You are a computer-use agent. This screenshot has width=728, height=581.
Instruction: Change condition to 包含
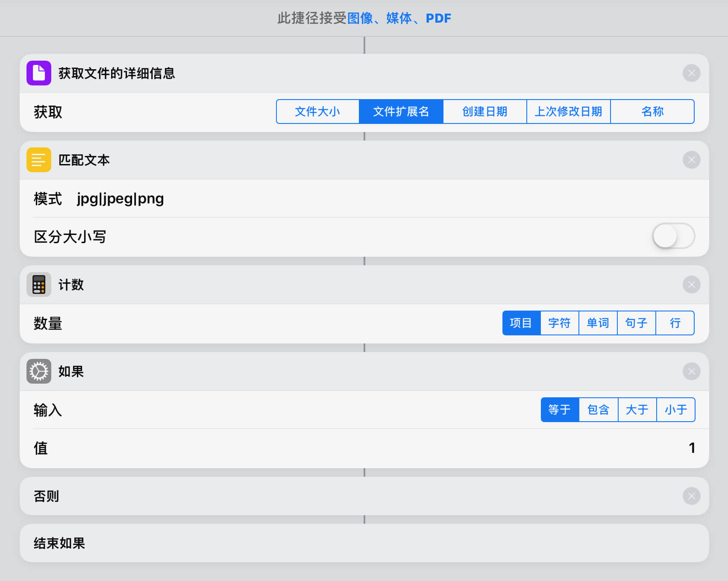point(598,410)
